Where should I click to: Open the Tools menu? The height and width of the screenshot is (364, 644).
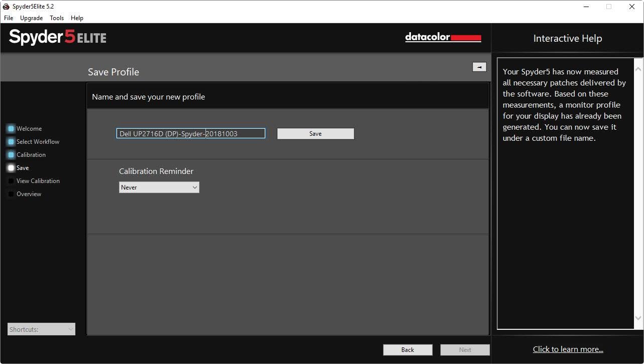pos(57,18)
